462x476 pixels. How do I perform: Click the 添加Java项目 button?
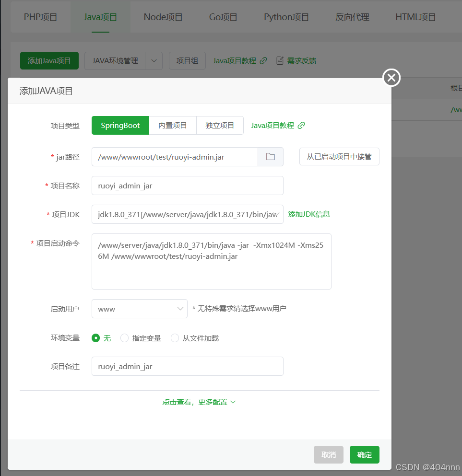pos(49,61)
